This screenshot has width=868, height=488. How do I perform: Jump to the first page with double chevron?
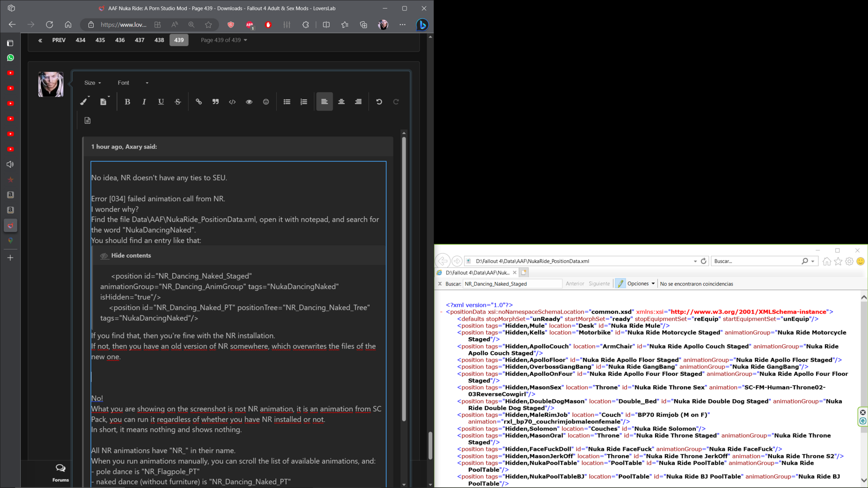pos(40,40)
